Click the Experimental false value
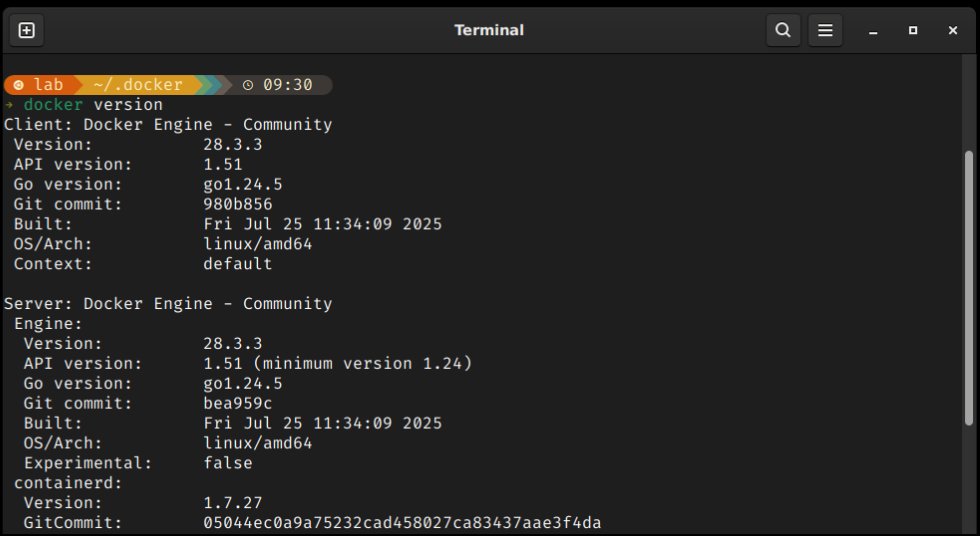The image size is (980, 536). 228,463
